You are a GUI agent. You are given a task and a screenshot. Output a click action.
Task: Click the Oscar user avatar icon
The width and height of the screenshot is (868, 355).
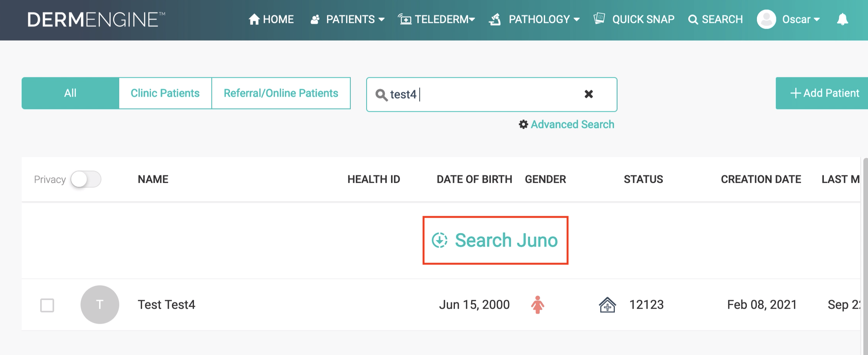tap(766, 19)
